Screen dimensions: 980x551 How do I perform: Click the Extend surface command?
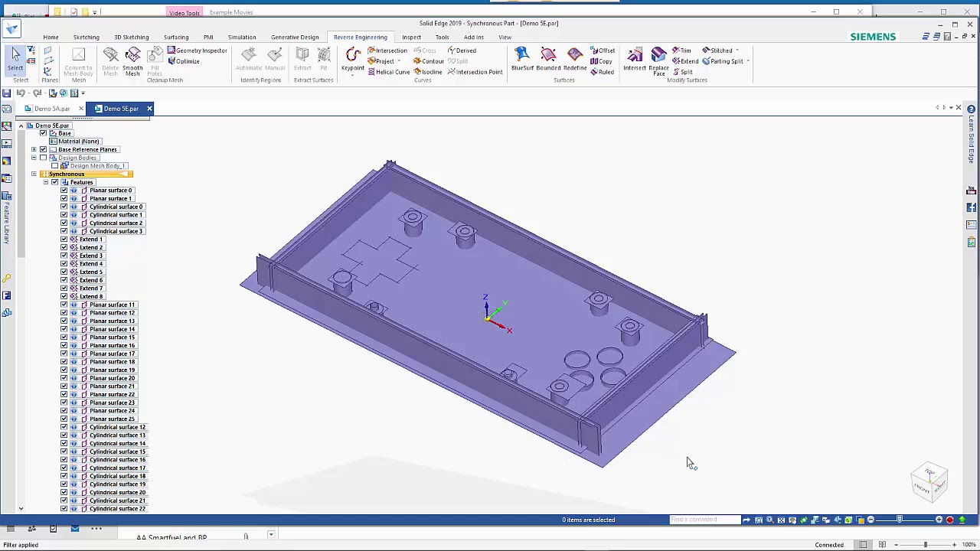684,61
